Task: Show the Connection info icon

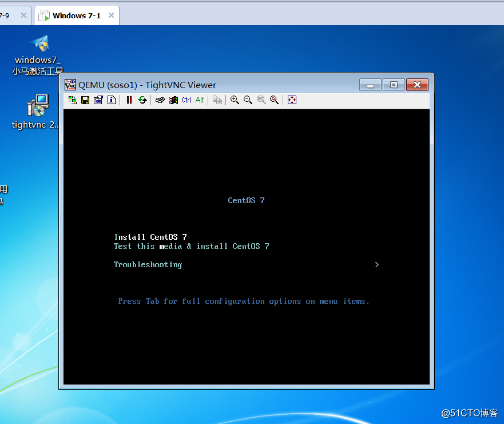Action: pyautogui.click(x=112, y=100)
